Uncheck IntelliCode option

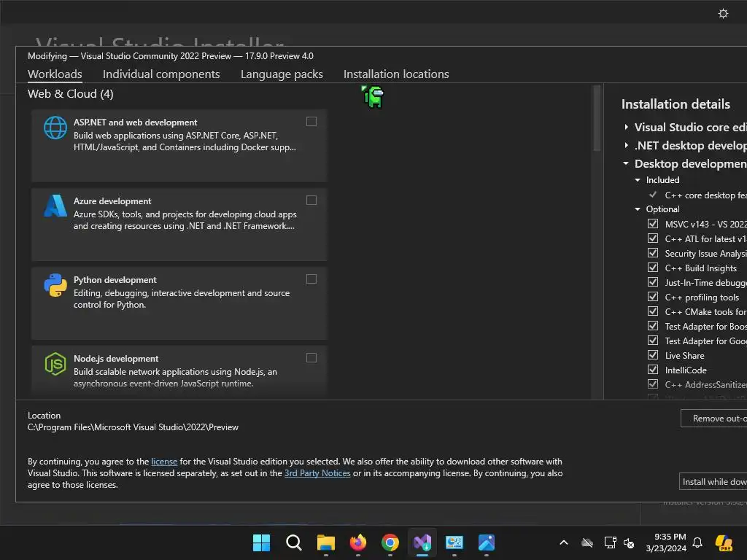653,370
